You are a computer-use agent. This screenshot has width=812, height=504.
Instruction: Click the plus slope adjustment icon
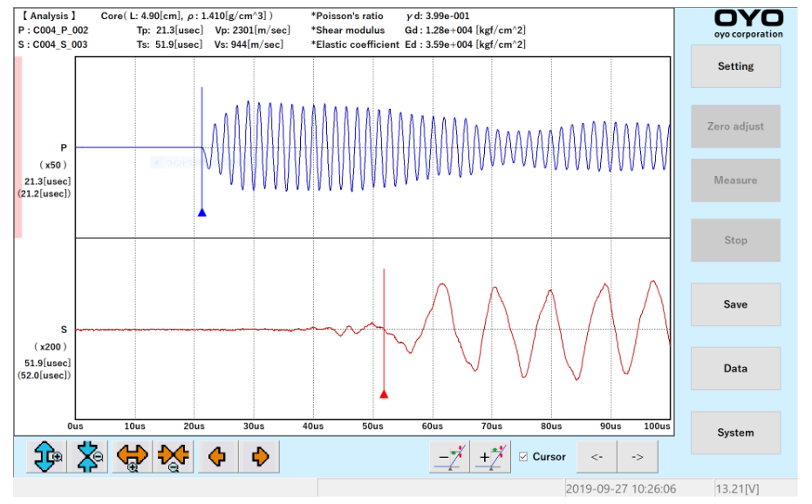[x=491, y=457]
